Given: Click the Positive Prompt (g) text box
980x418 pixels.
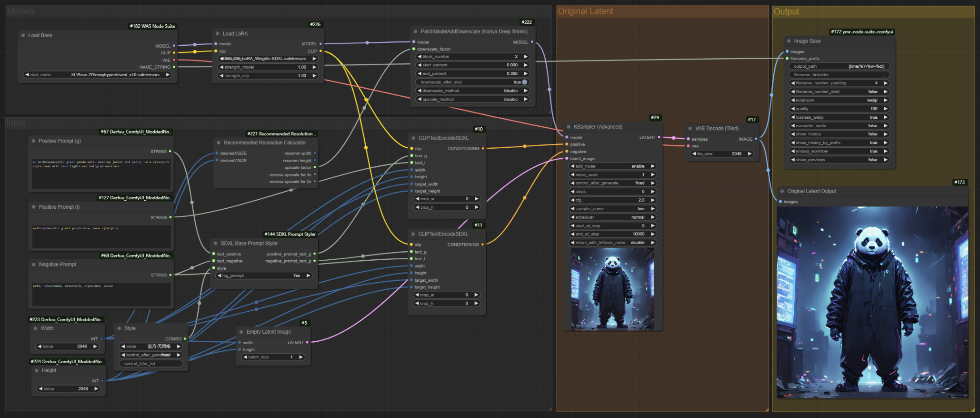Looking at the screenshot, I should 101,174.
